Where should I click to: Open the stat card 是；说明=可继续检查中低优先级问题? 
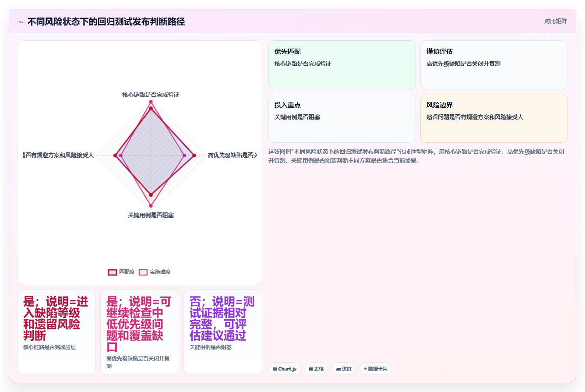click(x=140, y=332)
